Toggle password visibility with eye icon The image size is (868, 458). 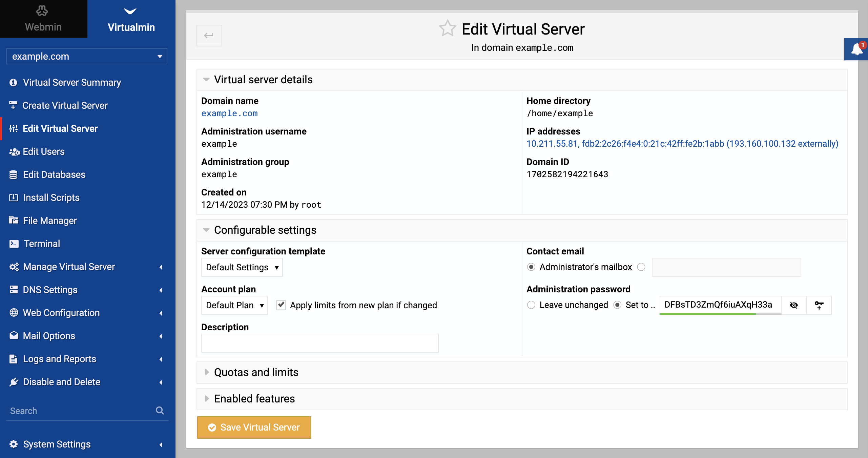[794, 305]
